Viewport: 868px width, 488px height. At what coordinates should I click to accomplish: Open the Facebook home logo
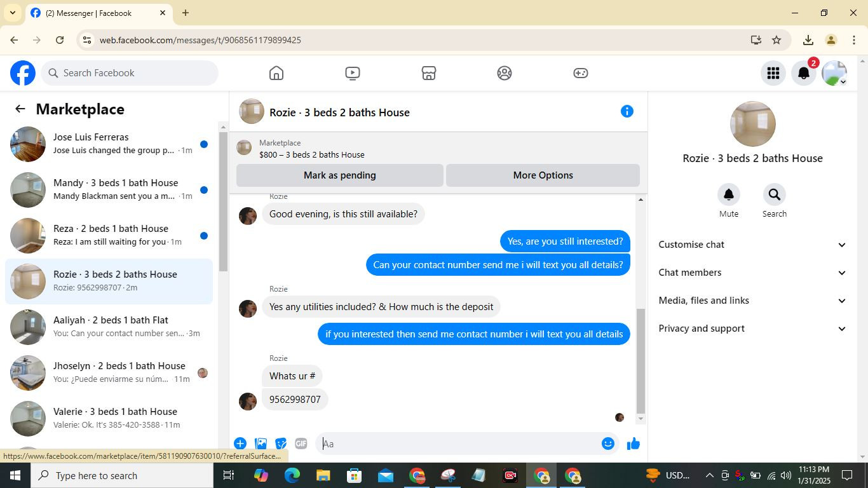click(x=23, y=73)
